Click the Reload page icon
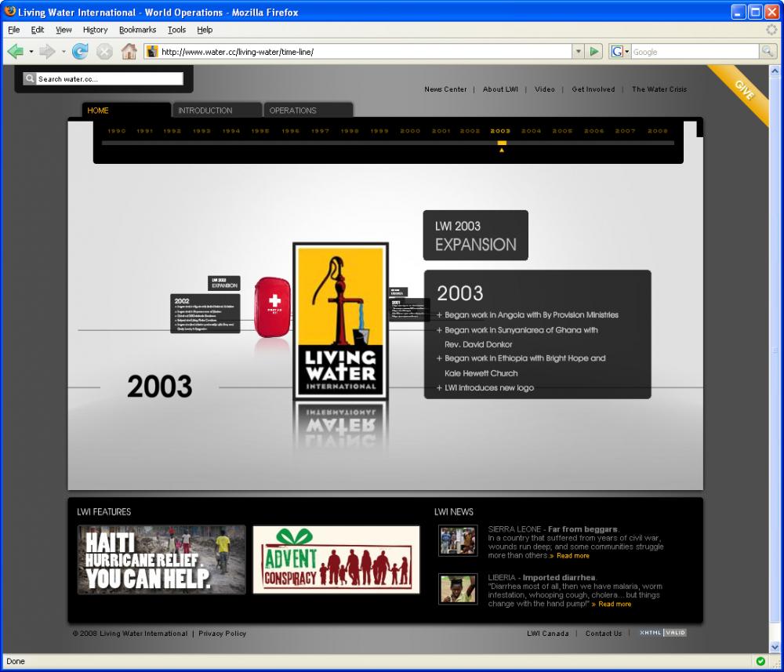The height and width of the screenshot is (672, 784). click(80, 52)
